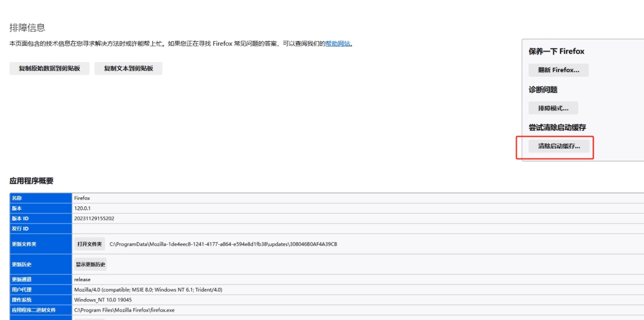This screenshot has width=644, height=320.
Task: Select the 更新通道 row header
Action: tap(41, 279)
